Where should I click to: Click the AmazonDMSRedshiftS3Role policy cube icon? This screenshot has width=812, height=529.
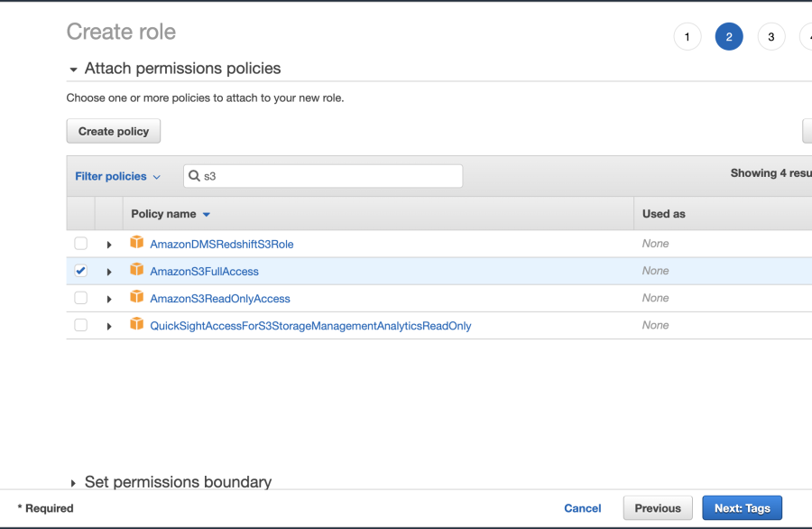coord(137,242)
